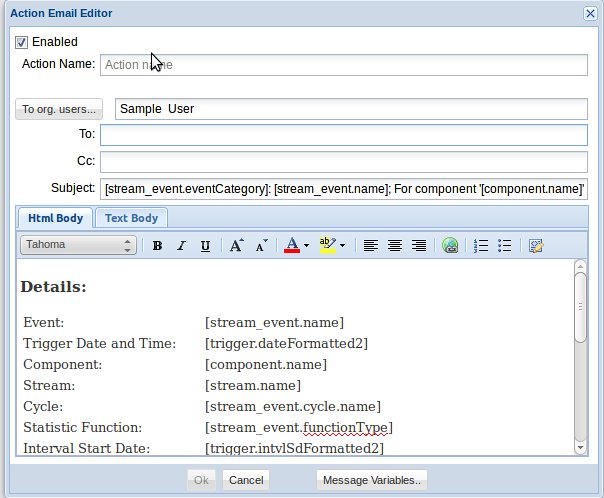Center align the text

[395, 245]
